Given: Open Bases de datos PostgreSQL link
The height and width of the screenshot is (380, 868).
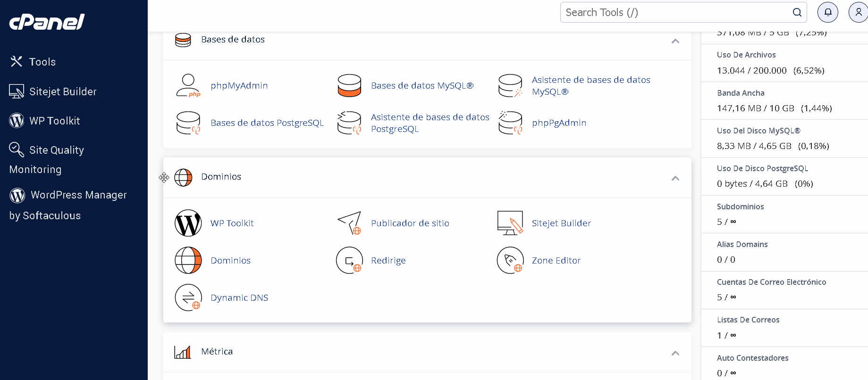Looking at the screenshot, I should pyautogui.click(x=267, y=123).
